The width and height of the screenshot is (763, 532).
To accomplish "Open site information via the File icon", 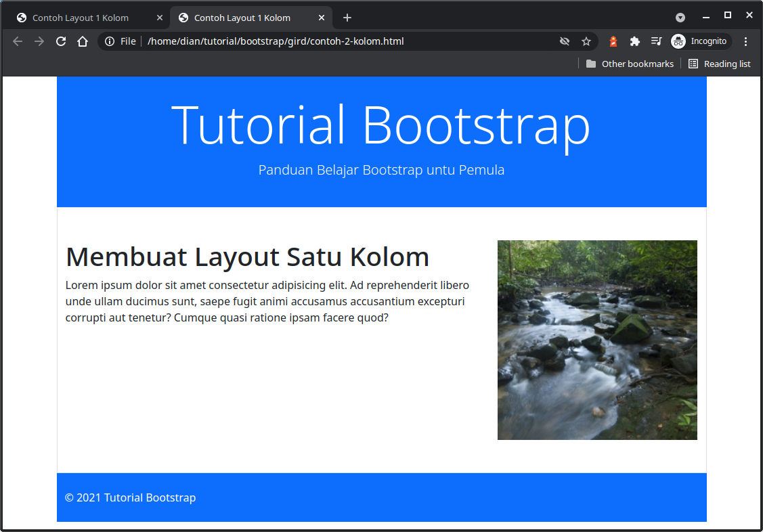I will coord(109,41).
